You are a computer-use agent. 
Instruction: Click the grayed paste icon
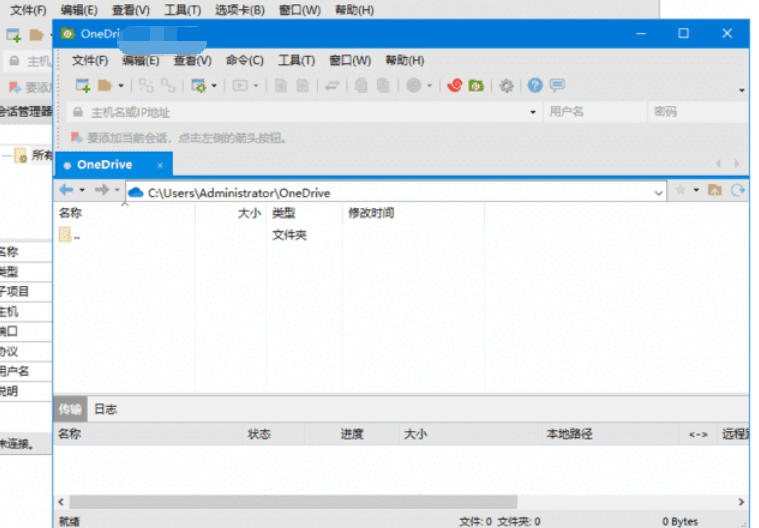(x=383, y=86)
